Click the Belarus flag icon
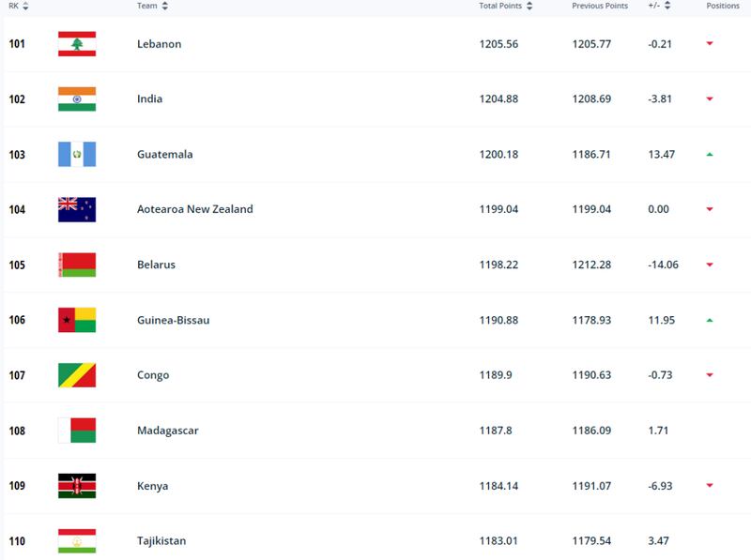The width and height of the screenshot is (751, 560). click(x=77, y=265)
